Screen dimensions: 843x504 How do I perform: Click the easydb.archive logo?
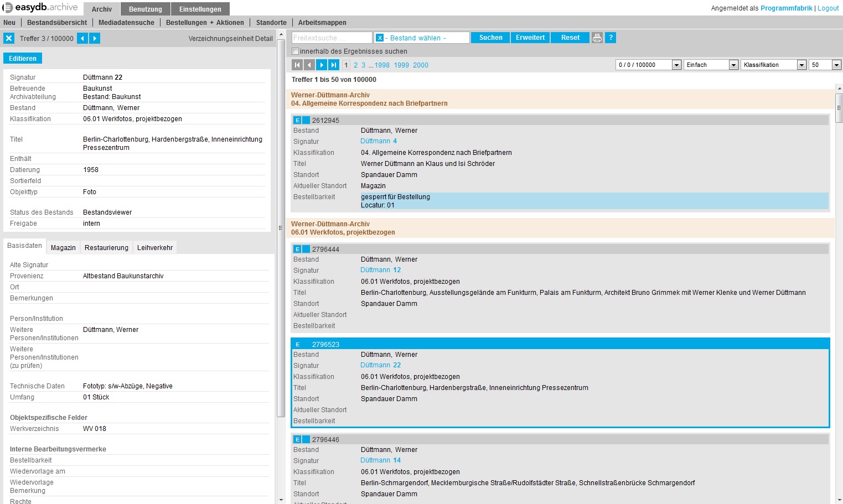click(40, 7)
